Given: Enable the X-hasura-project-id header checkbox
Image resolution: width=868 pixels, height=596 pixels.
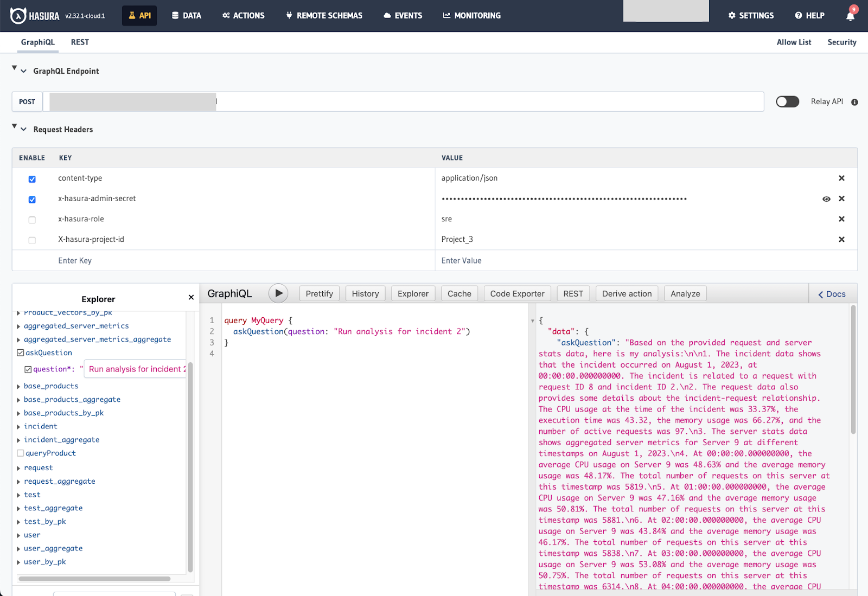Looking at the screenshot, I should click(32, 240).
